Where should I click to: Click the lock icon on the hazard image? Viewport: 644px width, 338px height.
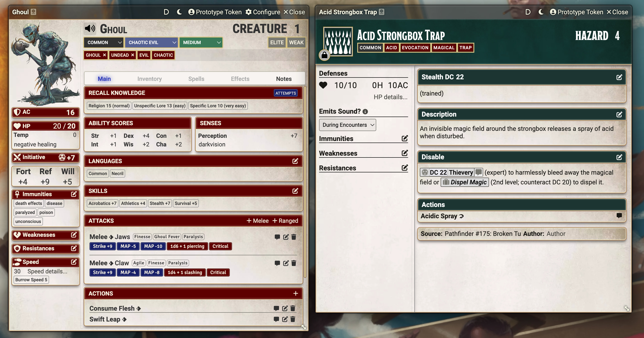324,55
